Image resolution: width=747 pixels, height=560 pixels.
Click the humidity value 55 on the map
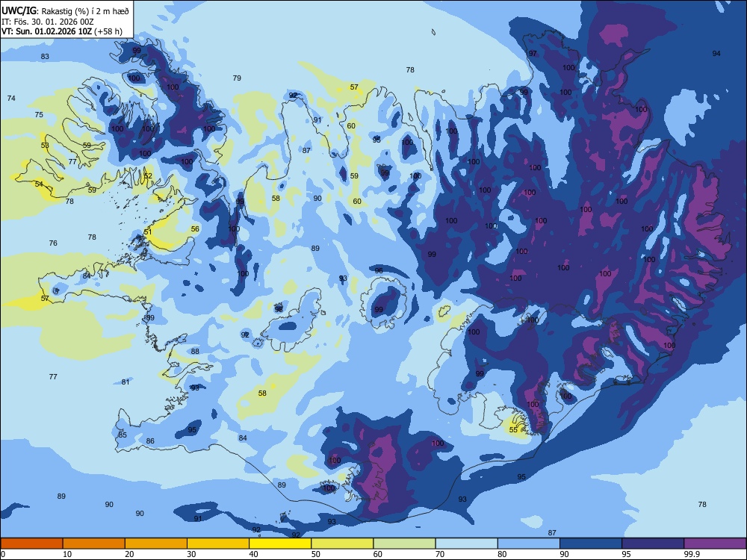coord(513,429)
